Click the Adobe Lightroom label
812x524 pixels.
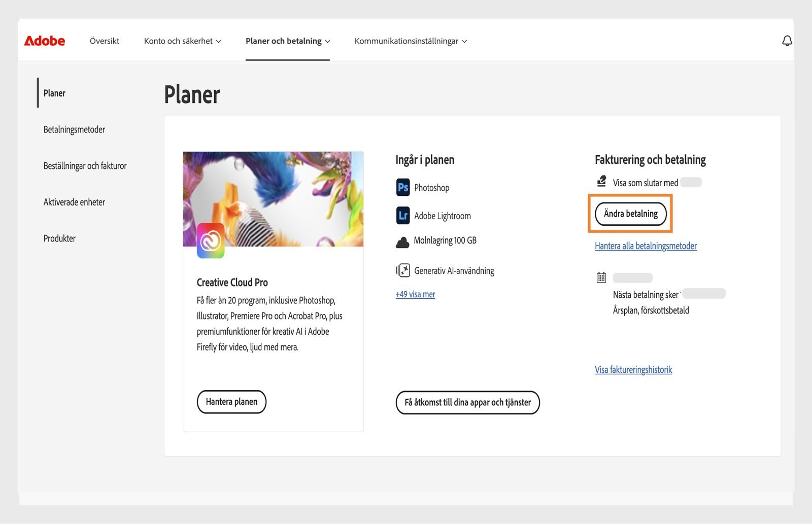point(443,216)
